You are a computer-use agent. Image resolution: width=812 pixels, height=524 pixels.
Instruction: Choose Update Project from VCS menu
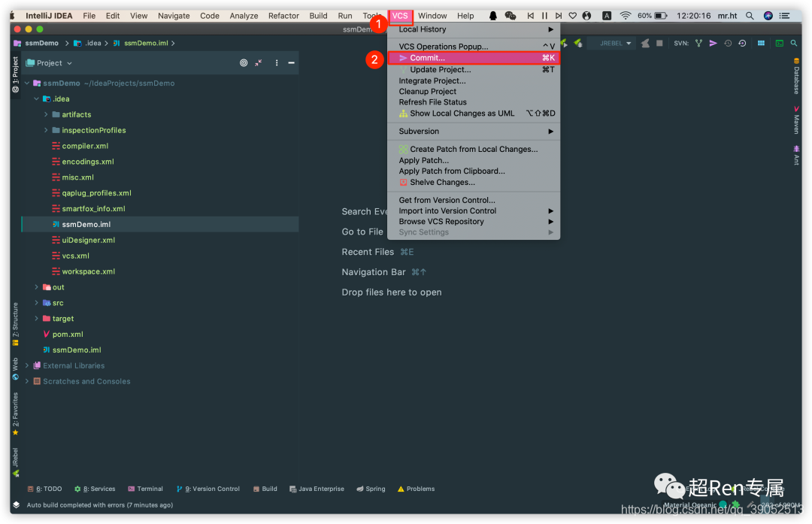point(474,69)
